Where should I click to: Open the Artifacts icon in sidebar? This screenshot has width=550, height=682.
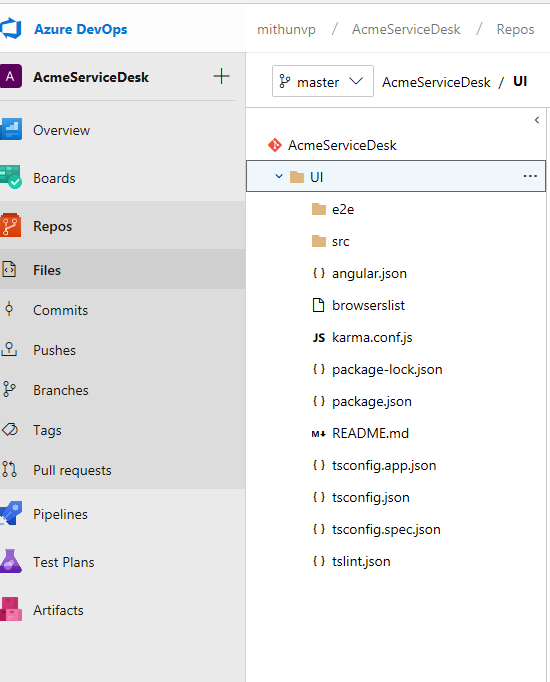click(11, 609)
